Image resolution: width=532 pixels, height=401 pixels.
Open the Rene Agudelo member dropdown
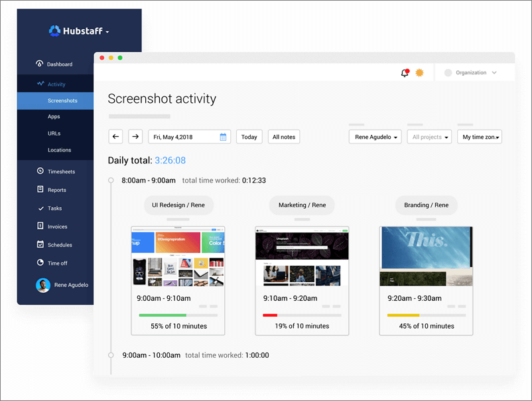(x=375, y=137)
